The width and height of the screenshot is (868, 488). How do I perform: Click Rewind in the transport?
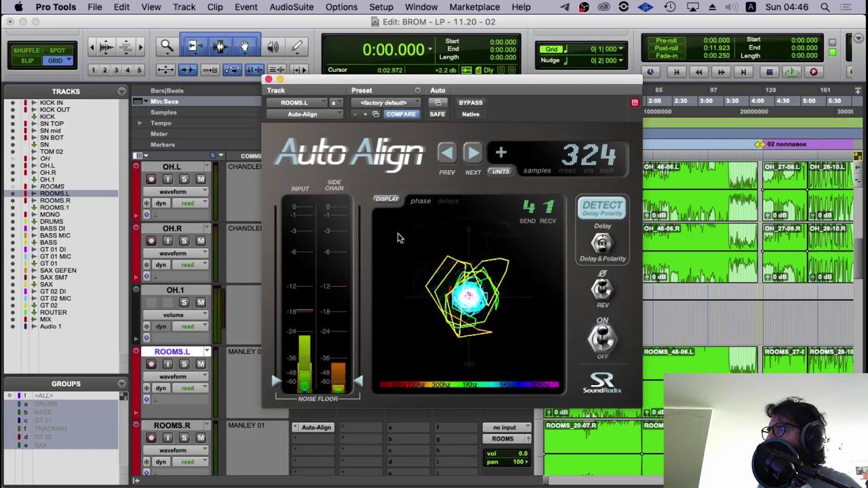[698, 72]
